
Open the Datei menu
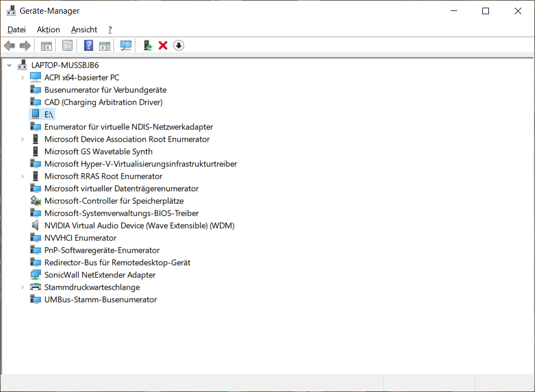pos(16,30)
